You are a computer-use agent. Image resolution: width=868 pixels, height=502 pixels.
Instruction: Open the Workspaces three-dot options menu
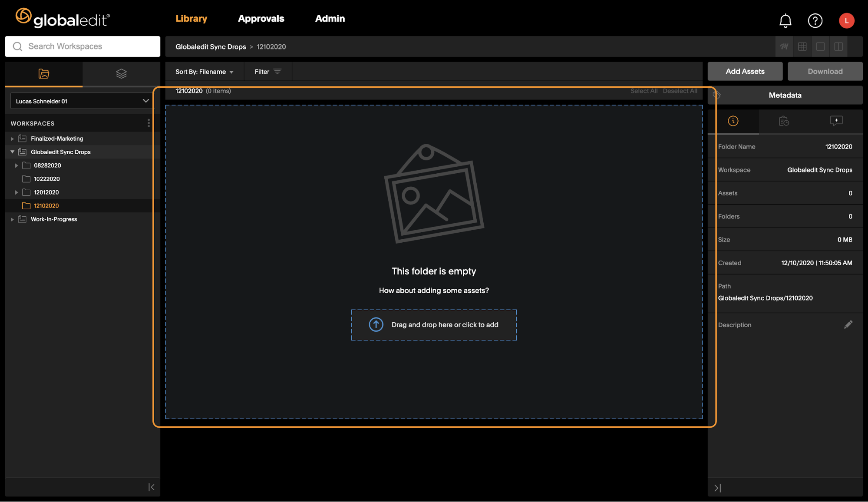coord(149,123)
